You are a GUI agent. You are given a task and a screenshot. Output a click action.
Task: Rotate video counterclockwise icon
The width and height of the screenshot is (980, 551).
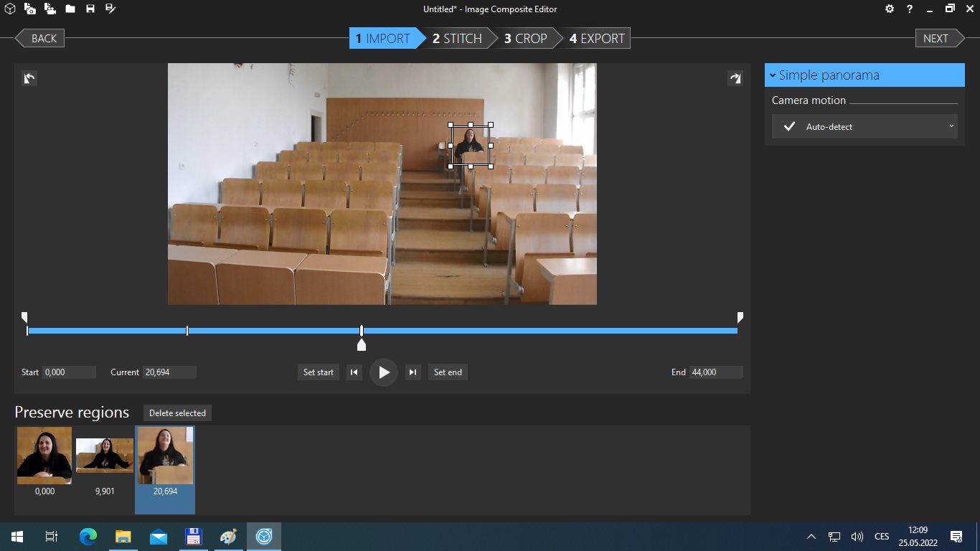[29, 78]
